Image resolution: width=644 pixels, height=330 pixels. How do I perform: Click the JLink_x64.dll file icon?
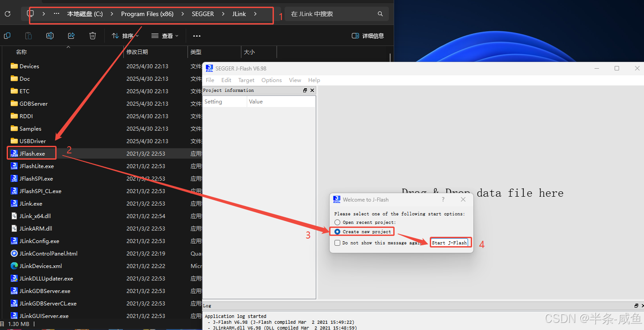click(x=14, y=216)
